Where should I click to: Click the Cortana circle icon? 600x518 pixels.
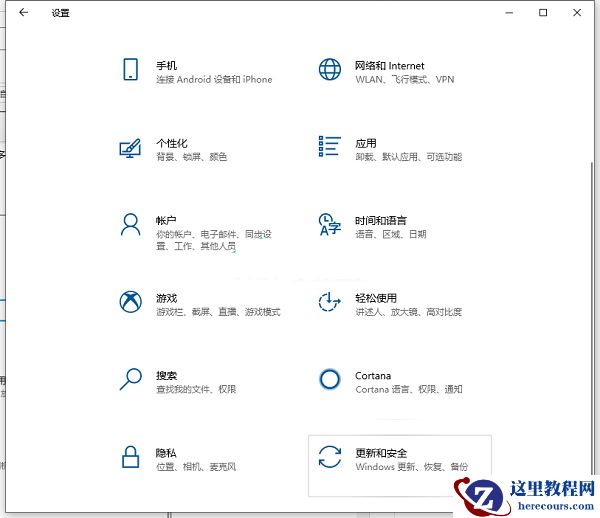(x=329, y=379)
